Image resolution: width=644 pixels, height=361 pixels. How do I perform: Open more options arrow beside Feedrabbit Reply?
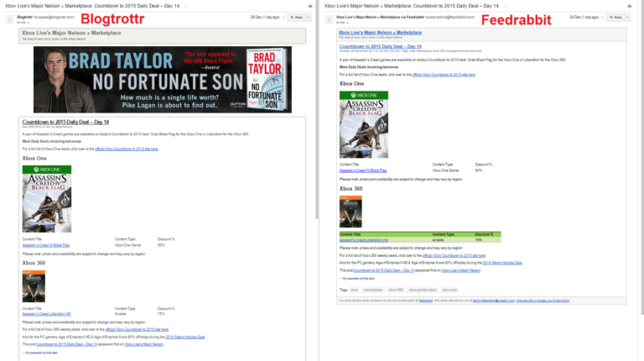(627, 18)
